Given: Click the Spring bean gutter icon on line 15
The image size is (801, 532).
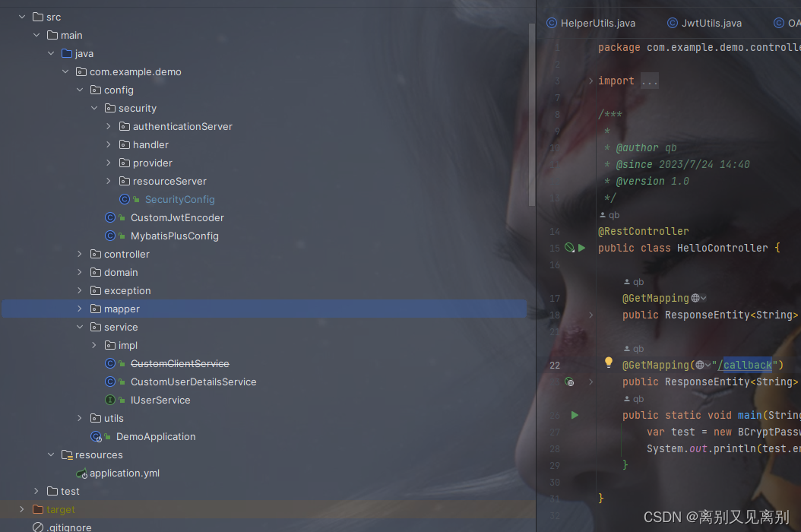Looking at the screenshot, I should click(569, 248).
